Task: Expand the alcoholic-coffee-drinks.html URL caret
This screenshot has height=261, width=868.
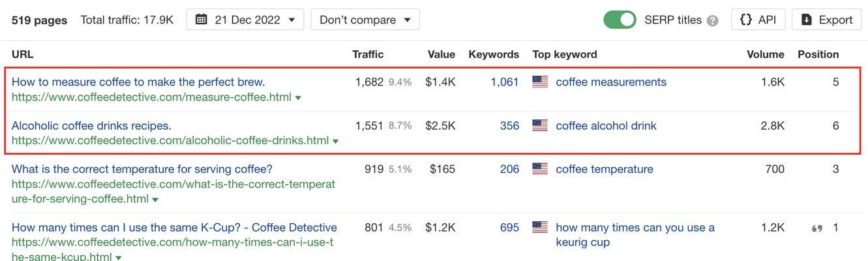Action: point(335,141)
